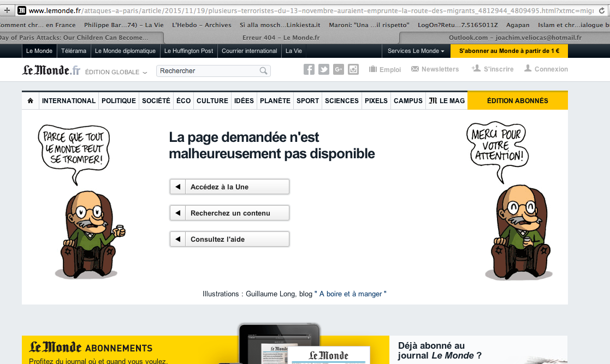Image resolution: width=610 pixels, height=364 pixels.
Task: Open the Planète section in navigation
Action: (275, 100)
